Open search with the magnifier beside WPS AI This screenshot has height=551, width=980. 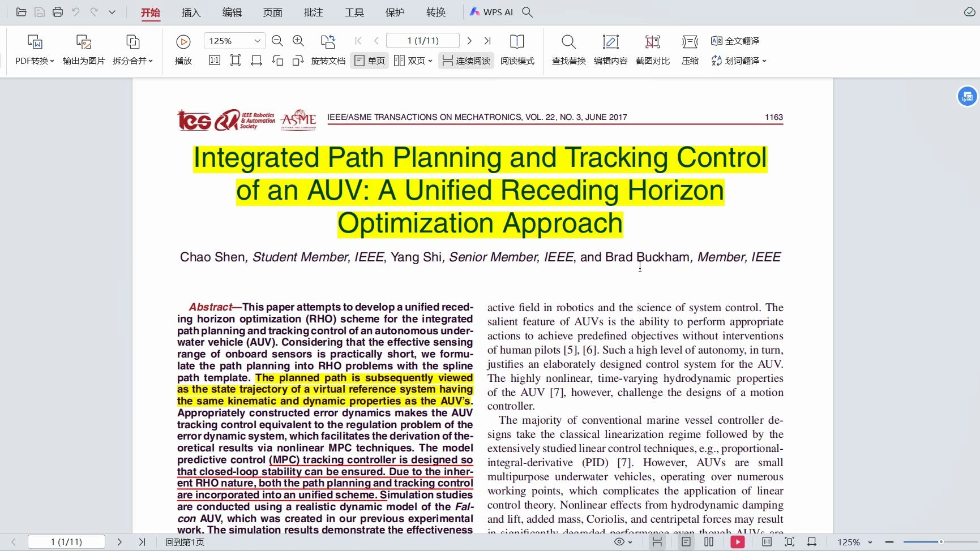(x=527, y=12)
